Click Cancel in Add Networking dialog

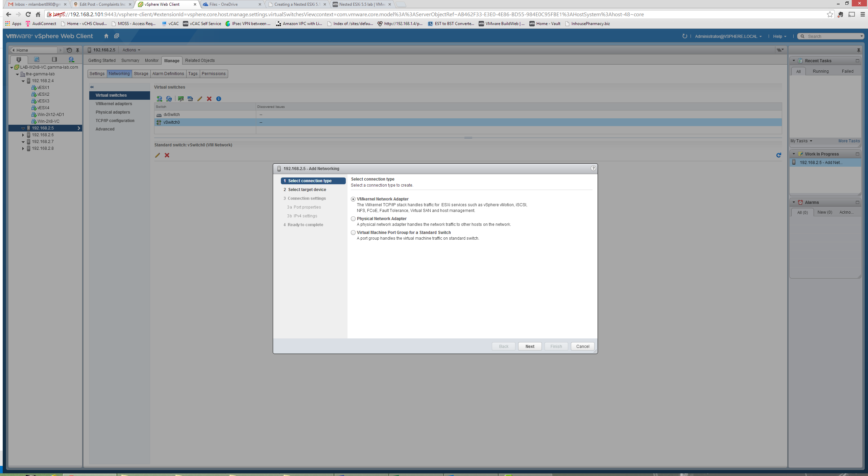pos(582,346)
